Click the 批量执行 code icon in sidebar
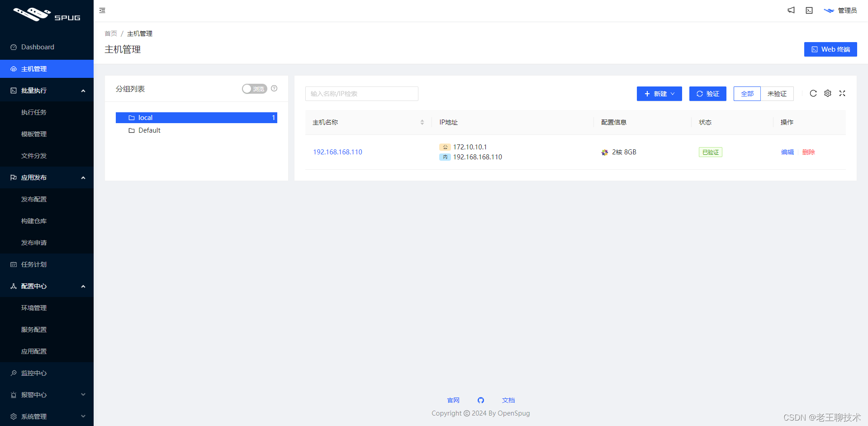 click(14, 91)
